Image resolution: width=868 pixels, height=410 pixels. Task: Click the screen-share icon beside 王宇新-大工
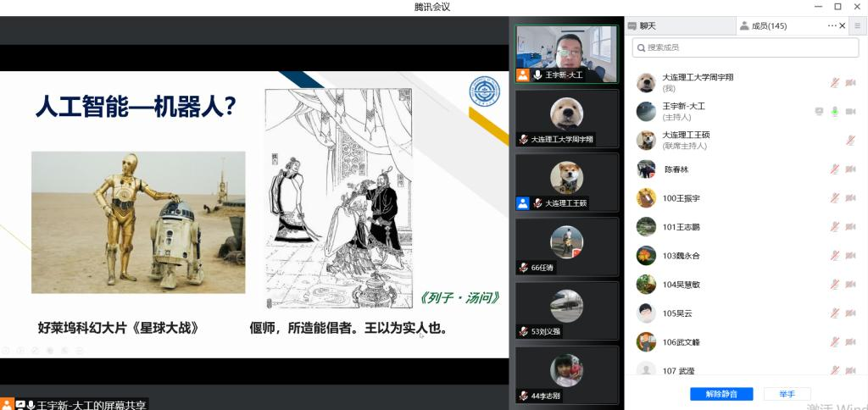819,111
